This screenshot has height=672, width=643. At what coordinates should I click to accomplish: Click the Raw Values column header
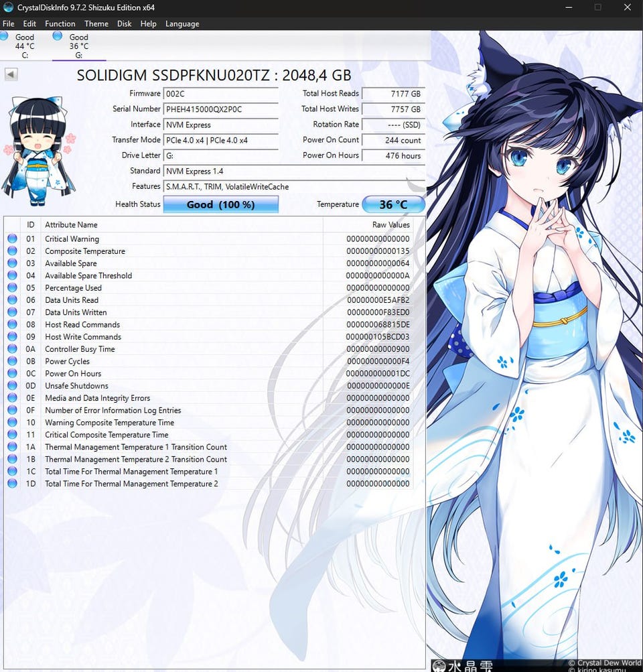(368, 224)
